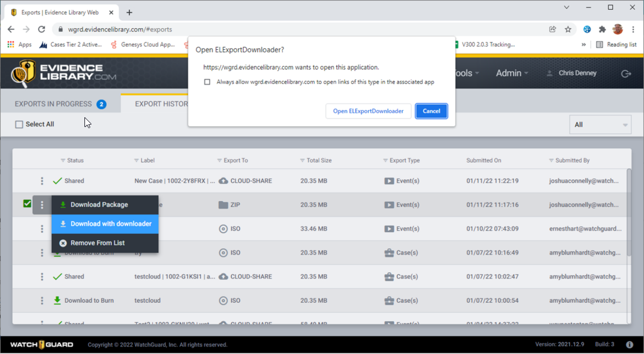Viewport: 644px width, 354px height.
Task: Click the logout icon
Action: (x=626, y=74)
